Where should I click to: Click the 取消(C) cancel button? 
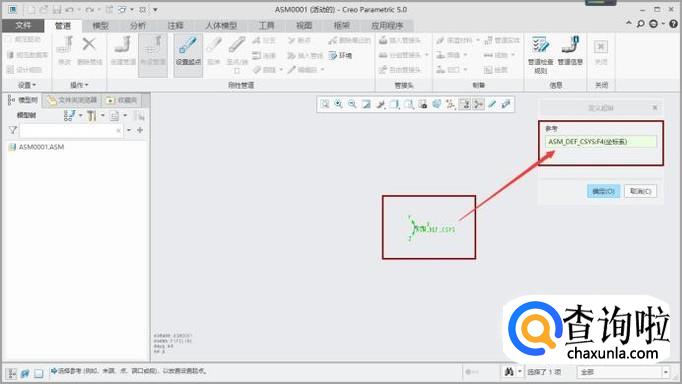(x=640, y=191)
